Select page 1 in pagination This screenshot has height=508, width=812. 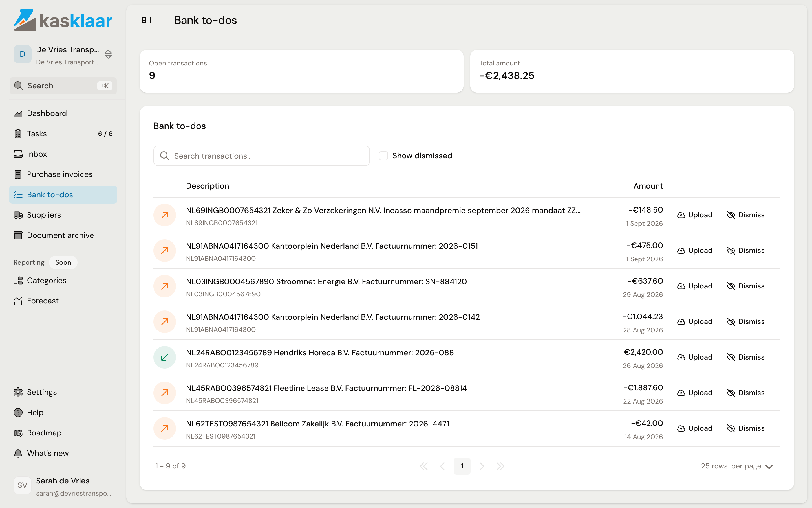(x=462, y=466)
